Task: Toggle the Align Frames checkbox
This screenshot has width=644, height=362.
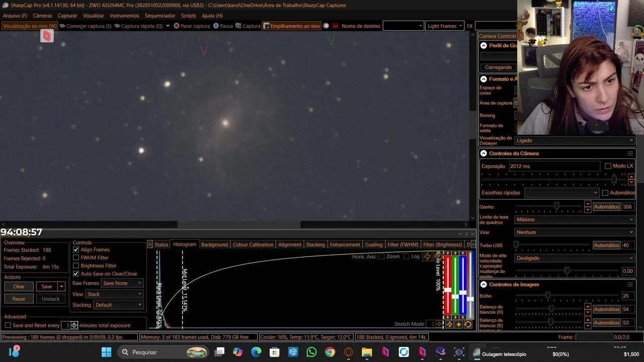Action: pyautogui.click(x=76, y=249)
